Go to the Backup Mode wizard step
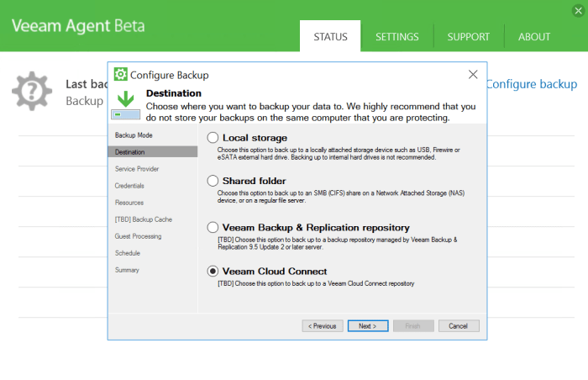Viewport: 588px width, 380px height. tap(134, 135)
